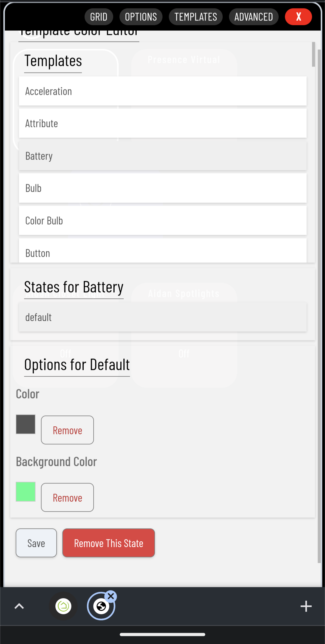Add a new tab with plus icon
Screen dimensions: 325x644
pos(306,606)
